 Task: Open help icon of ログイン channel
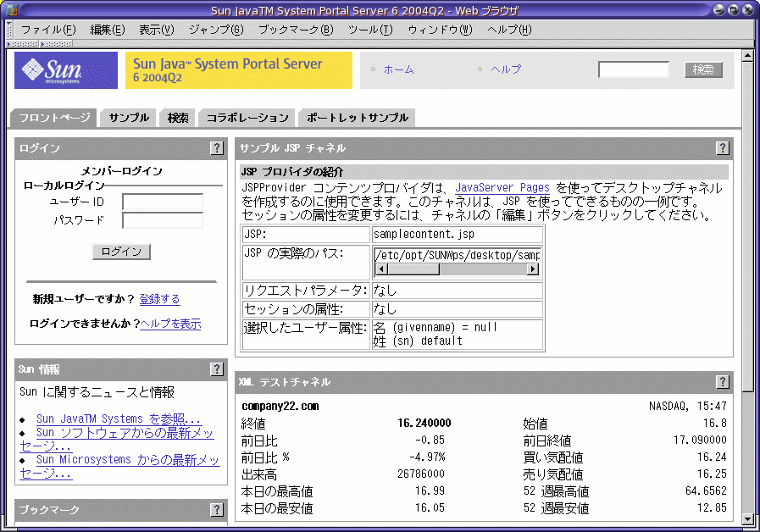click(217, 147)
